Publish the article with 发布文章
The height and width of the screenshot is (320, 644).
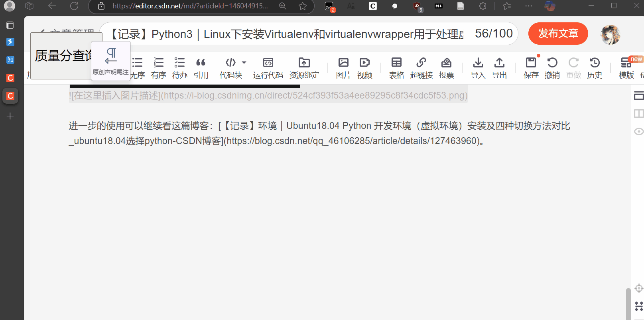558,34
